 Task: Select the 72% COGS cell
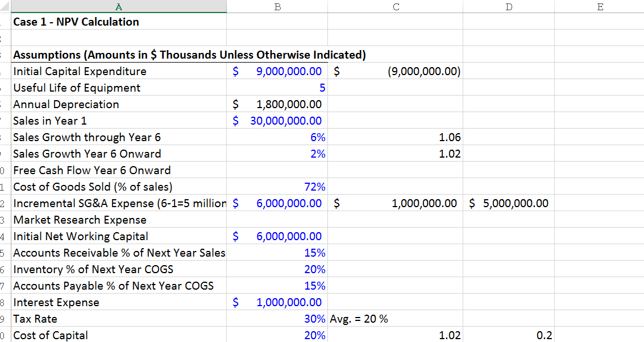[277, 186]
